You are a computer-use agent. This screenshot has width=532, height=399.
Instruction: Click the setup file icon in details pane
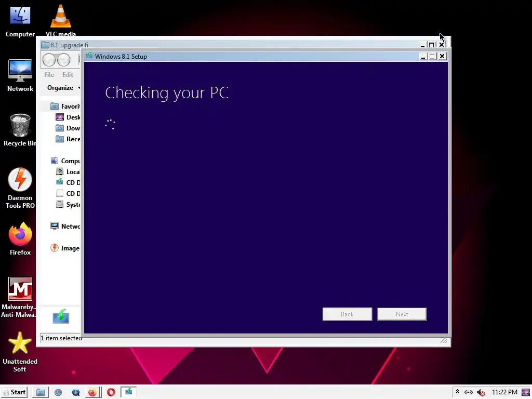click(x=61, y=316)
